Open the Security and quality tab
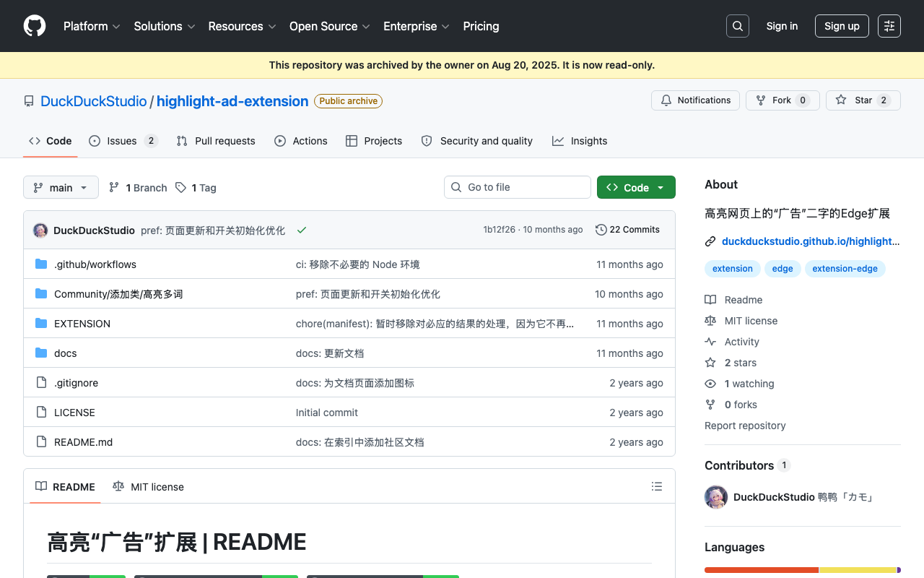Image resolution: width=924 pixels, height=578 pixels. point(477,141)
